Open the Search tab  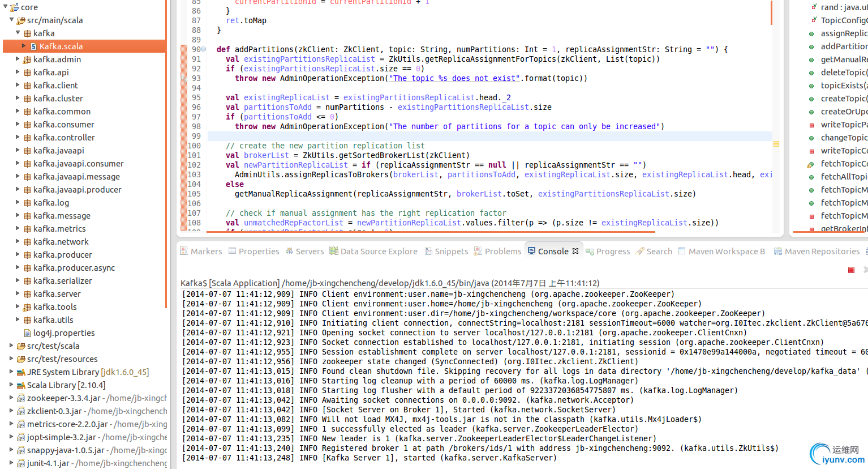654,251
